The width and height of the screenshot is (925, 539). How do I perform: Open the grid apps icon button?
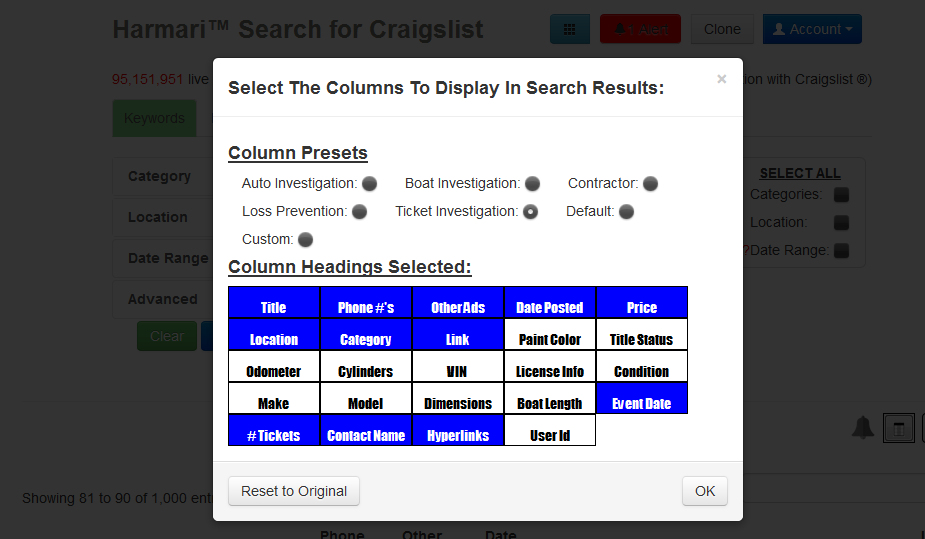pos(570,29)
